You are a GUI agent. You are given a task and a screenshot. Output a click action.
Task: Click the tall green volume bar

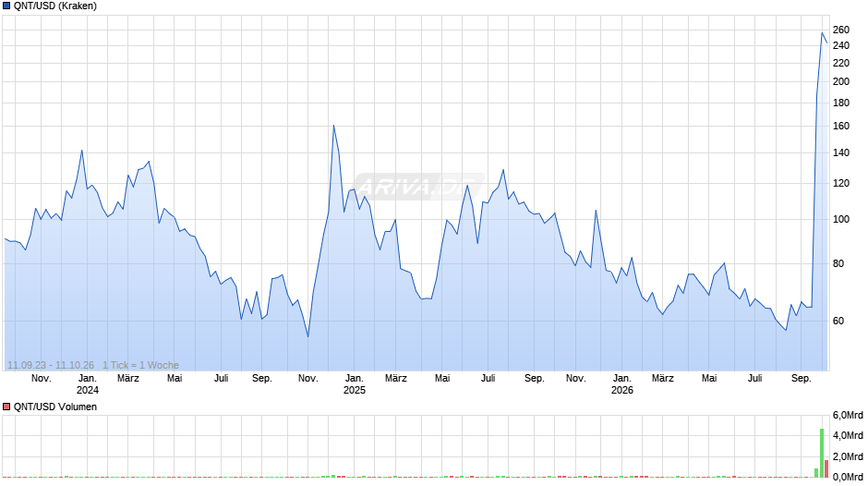pyautogui.click(x=822, y=453)
